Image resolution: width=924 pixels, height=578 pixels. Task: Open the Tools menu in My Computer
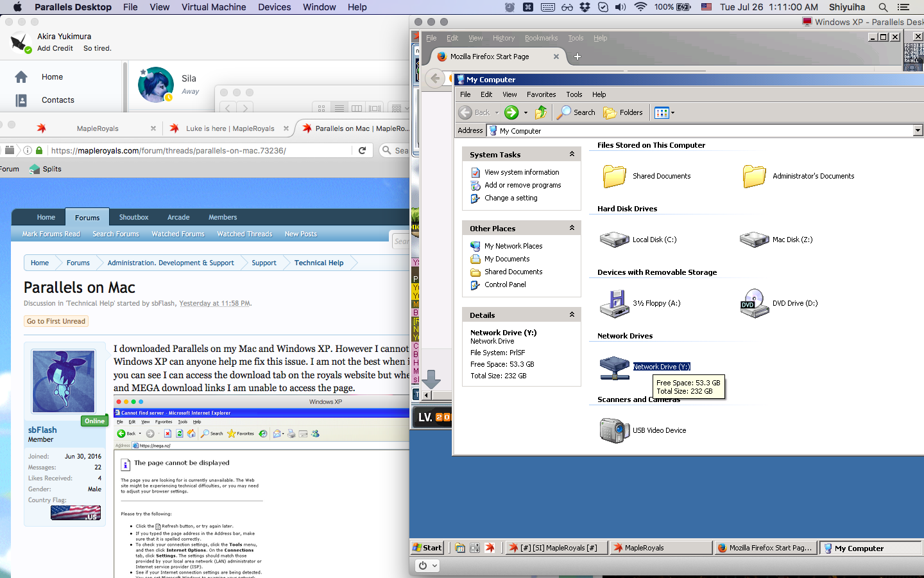click(x=574, y=94)
